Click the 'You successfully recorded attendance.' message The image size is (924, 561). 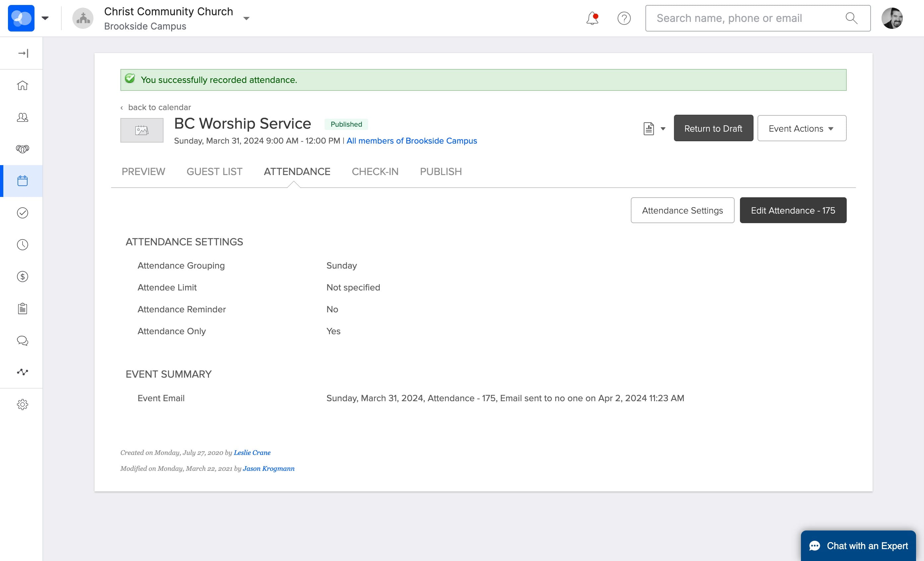coord(219,80)
